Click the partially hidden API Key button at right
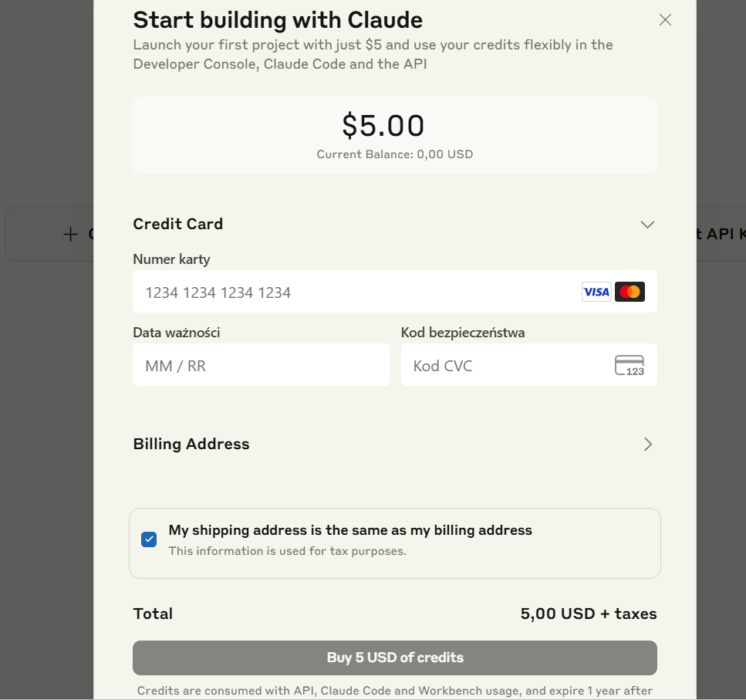 click(721, 234)
